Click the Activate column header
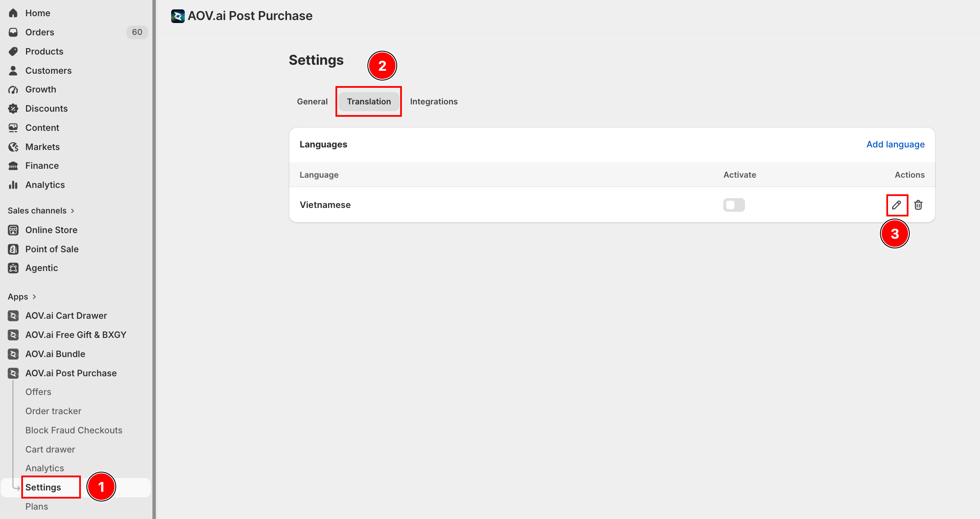The width and height of the screenshot is (980, 519). (740, 175)
